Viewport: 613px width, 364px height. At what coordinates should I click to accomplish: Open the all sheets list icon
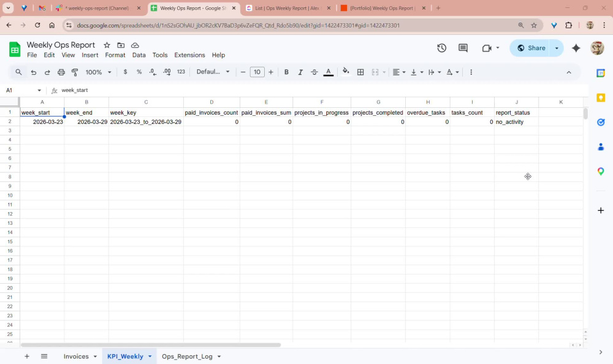(44, 356)
